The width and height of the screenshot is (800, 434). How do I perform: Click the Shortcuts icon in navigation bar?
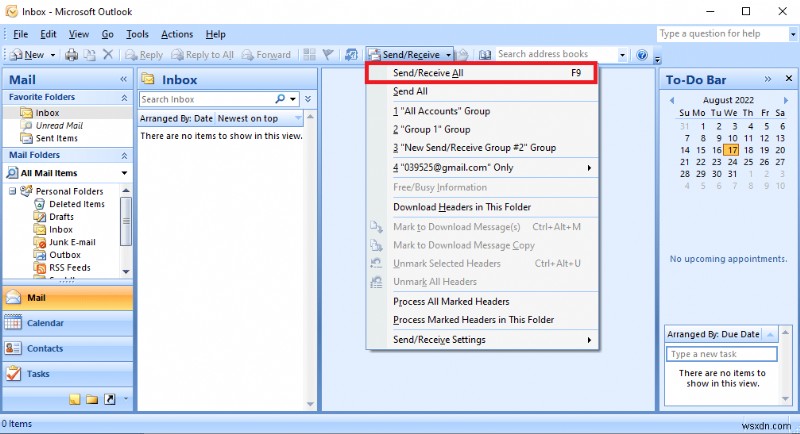coord(110,399)
